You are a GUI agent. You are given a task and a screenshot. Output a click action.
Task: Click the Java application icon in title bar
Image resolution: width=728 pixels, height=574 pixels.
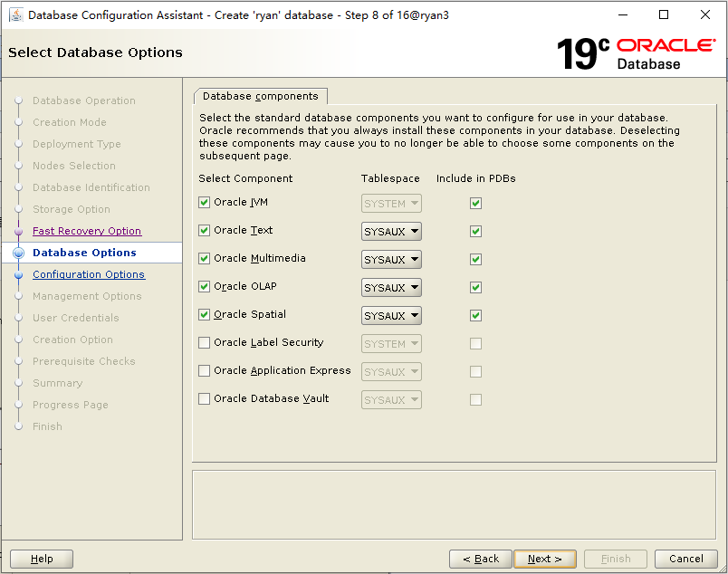pos(15,14)
